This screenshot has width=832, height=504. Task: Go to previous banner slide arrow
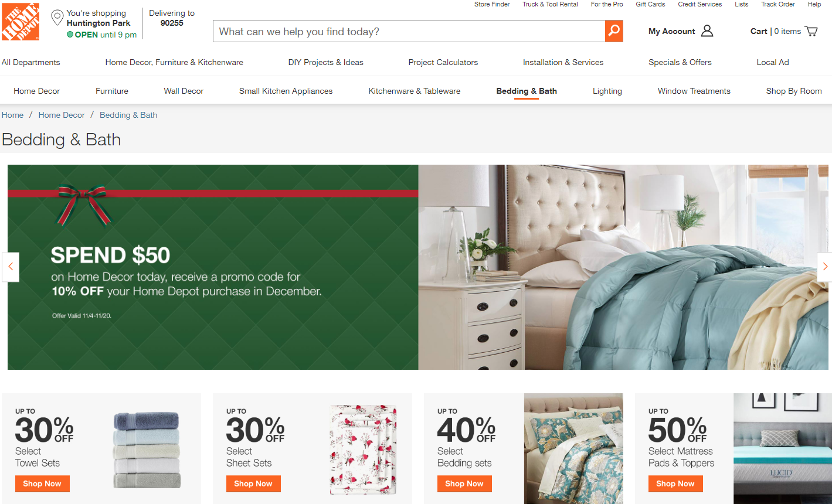[11, 267]
